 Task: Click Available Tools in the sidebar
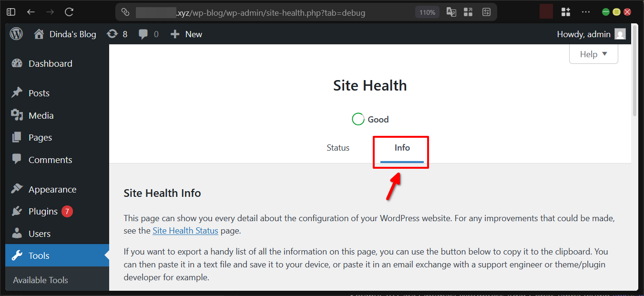(40, 280)
